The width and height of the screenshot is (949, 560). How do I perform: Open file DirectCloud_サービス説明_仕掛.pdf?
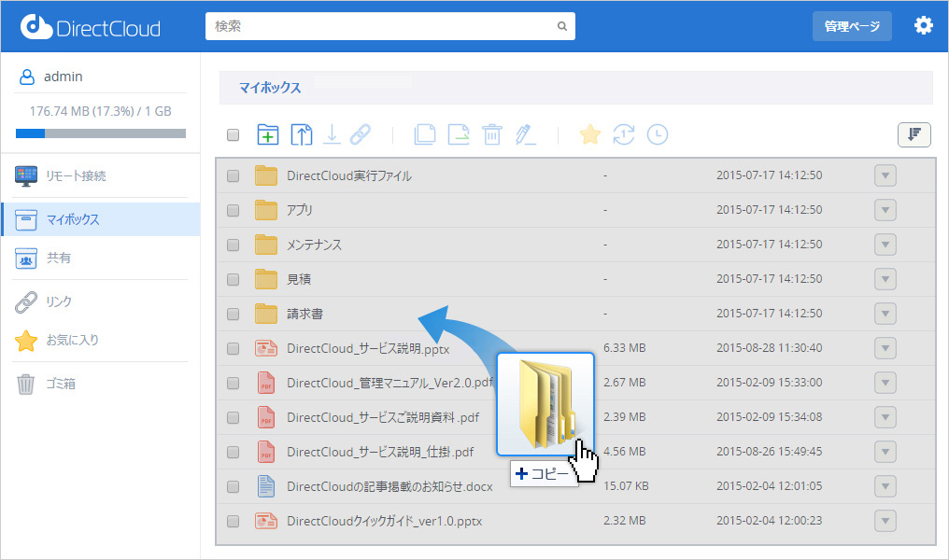click(380, 452)
